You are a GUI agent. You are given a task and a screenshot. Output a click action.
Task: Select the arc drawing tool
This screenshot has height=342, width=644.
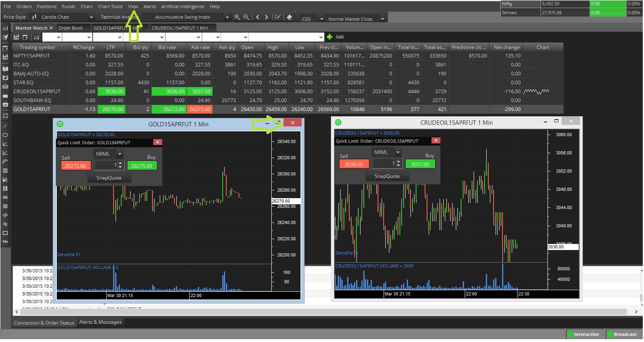[5, 162]
